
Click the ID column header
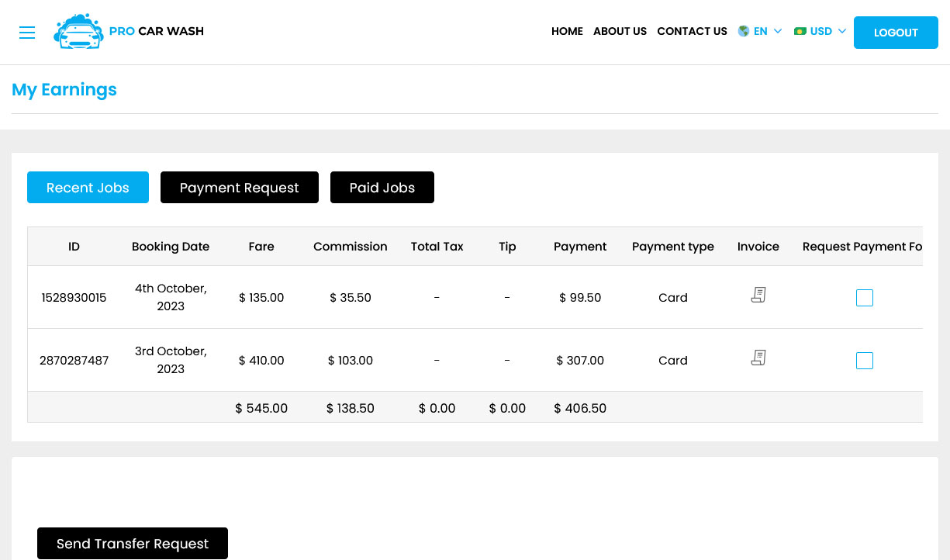click(74, 247)
